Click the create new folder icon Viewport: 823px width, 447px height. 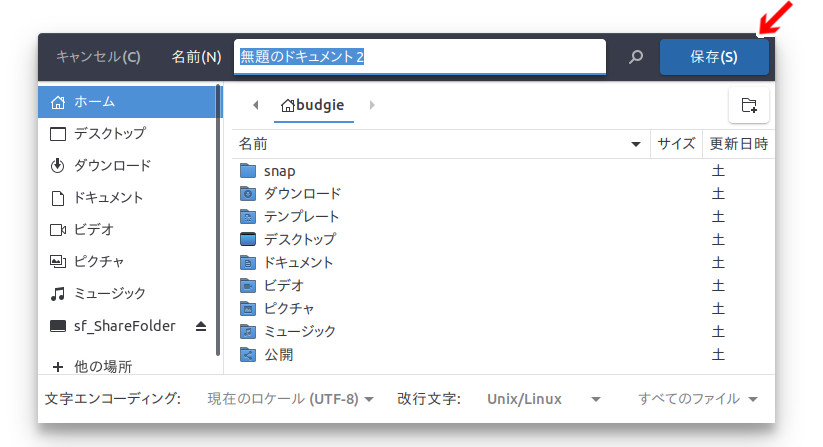[x=748, y=105]
